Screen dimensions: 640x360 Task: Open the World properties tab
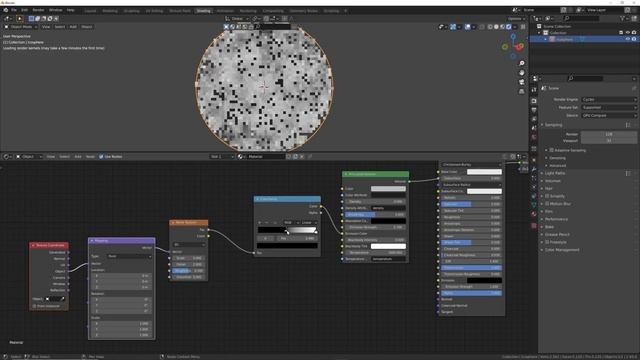click(534, 138)
